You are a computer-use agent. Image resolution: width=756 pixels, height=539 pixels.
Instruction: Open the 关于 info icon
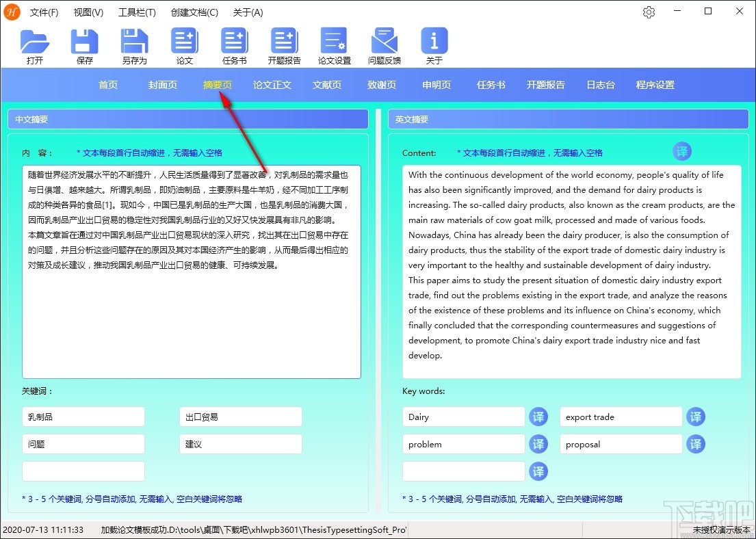pyautogui.click(x=434, y=43)
